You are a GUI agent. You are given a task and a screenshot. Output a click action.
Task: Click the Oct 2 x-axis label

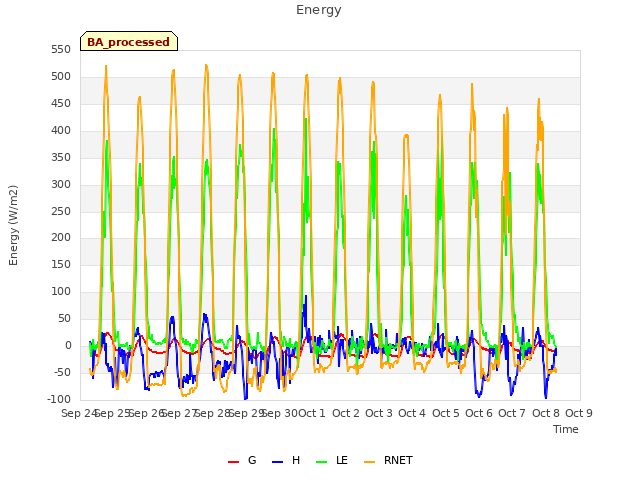(346, 413)
